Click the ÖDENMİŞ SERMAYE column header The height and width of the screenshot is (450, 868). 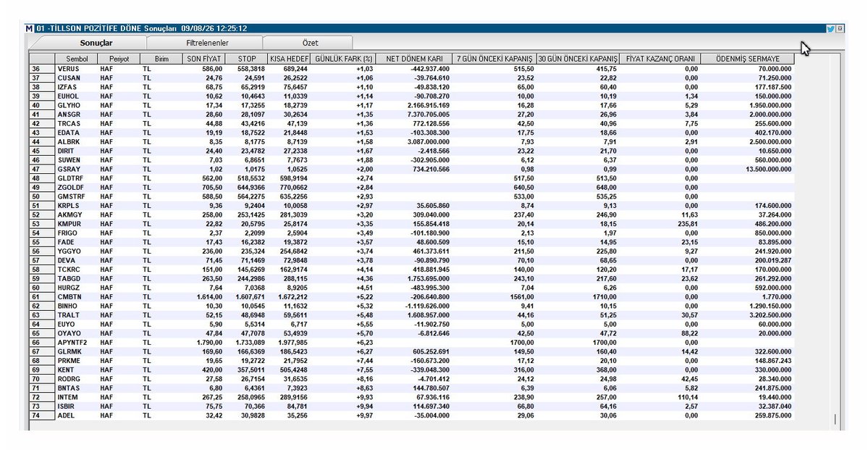747,59
